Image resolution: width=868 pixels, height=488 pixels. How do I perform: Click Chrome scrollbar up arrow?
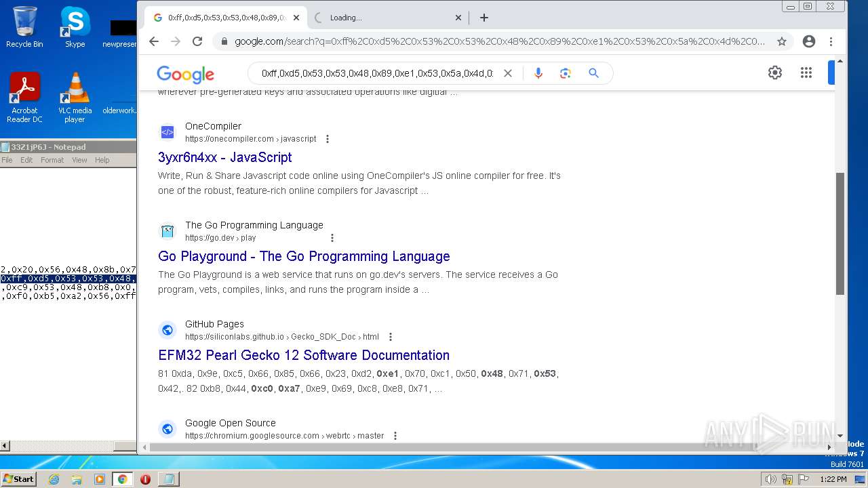pyautogui.click(x=840, y=61)
